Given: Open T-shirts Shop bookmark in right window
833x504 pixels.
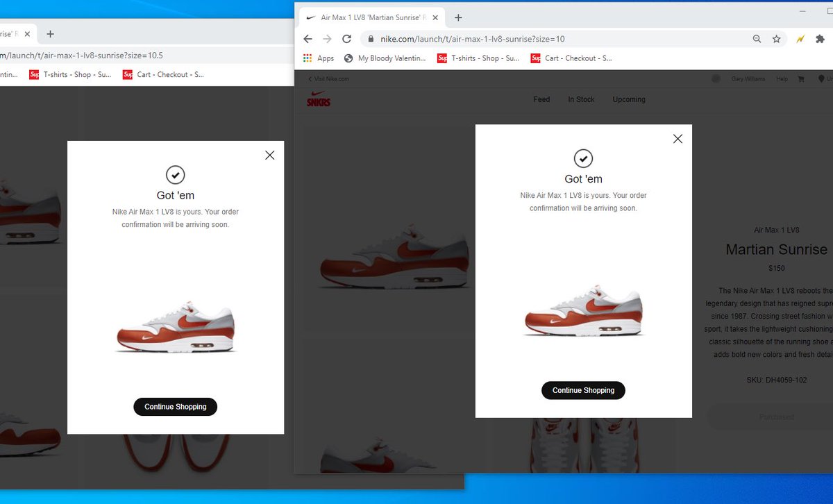Looking at the screenshot, I should tap(478, 58).
